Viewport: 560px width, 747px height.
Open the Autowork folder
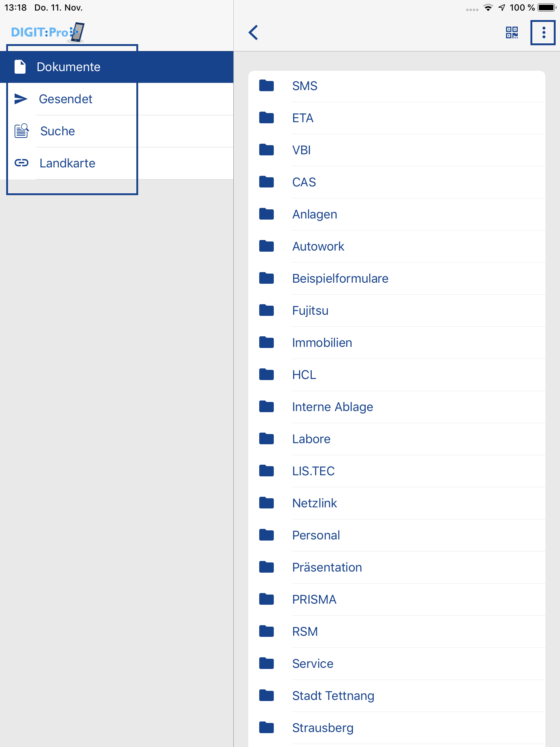(318, 247)
